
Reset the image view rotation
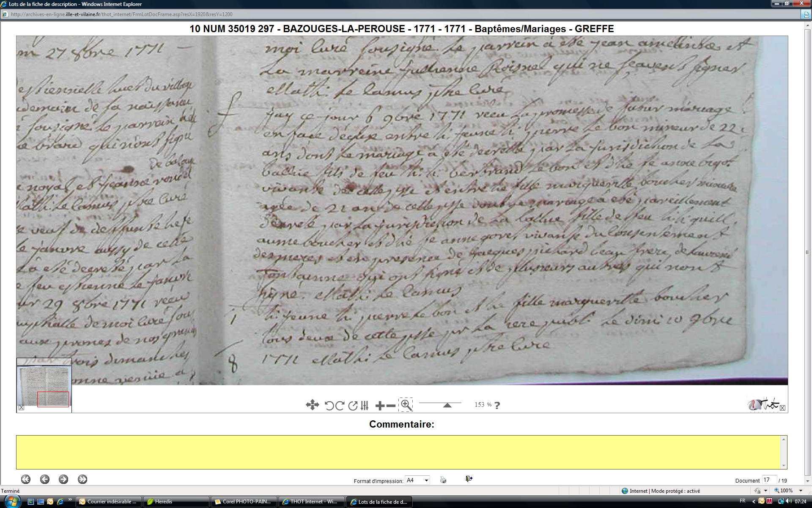click(x=353, y=406)
